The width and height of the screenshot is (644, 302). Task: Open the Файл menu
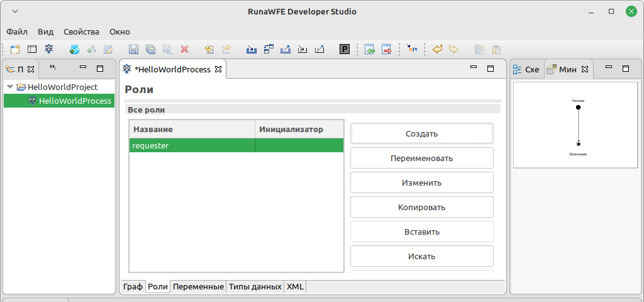17,31
